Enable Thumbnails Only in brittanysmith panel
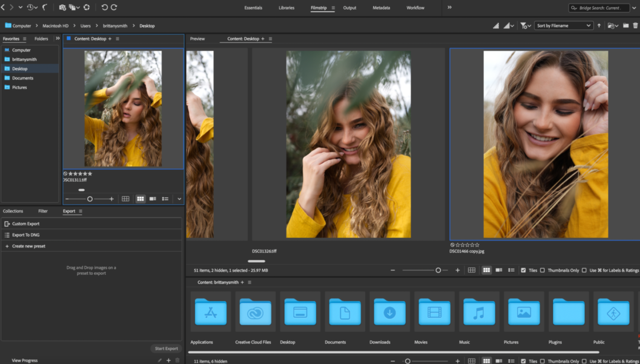640x364 pixels. (542, 361)
